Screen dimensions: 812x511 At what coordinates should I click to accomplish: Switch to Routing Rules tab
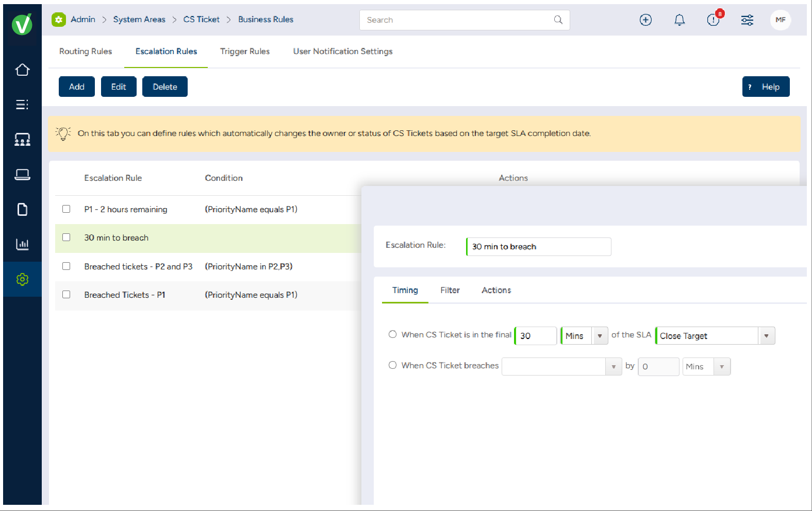coord(86,52)
